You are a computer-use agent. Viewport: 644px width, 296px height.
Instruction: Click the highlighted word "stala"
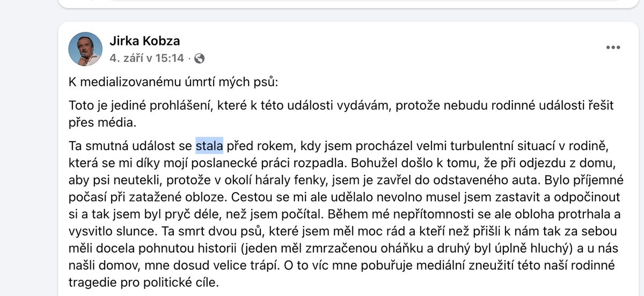click(209, 145)
